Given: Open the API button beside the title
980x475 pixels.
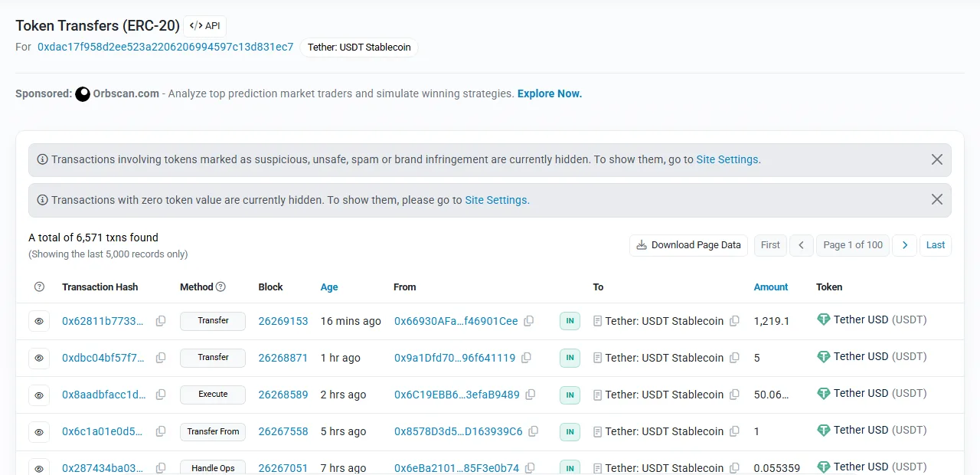Looking at the screenshot, I should click(204, 26).
